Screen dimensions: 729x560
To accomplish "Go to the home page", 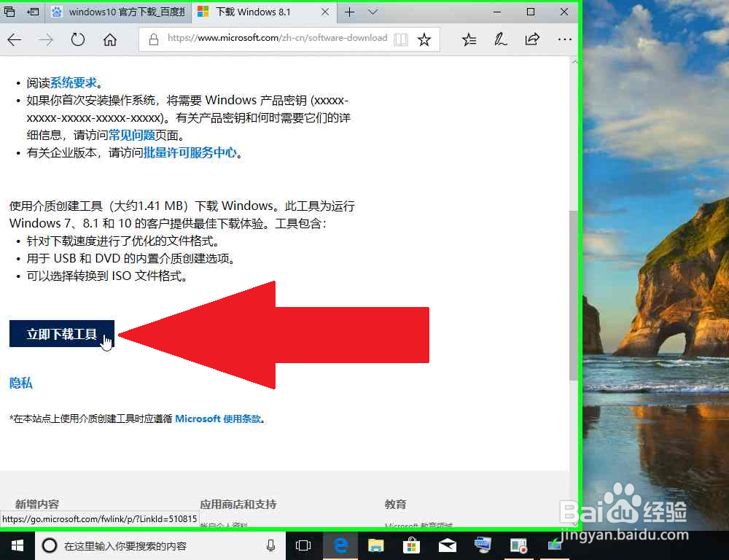I will pos(110,40).
